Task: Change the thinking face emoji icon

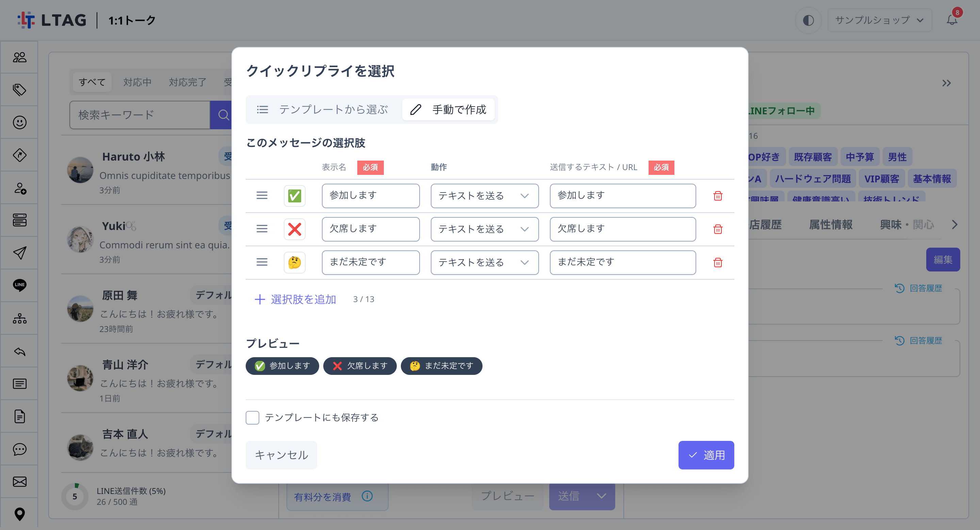Action: click(294, 262)
